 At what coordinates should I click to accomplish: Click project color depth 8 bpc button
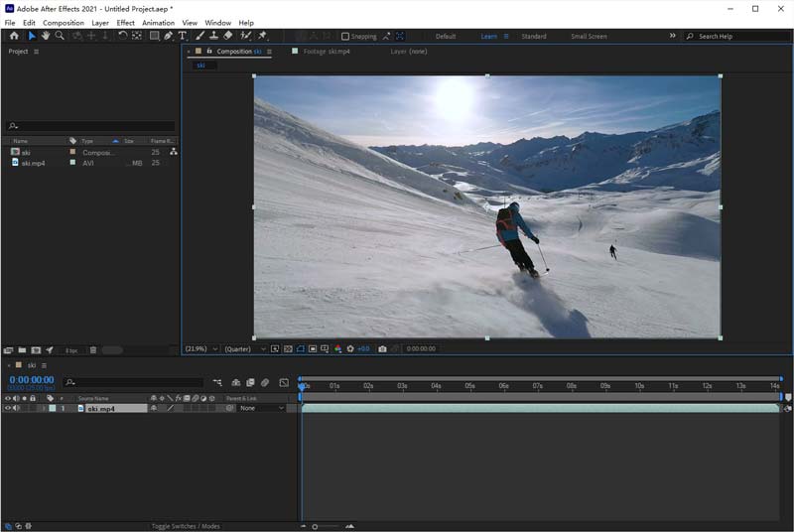coord(71,350)
